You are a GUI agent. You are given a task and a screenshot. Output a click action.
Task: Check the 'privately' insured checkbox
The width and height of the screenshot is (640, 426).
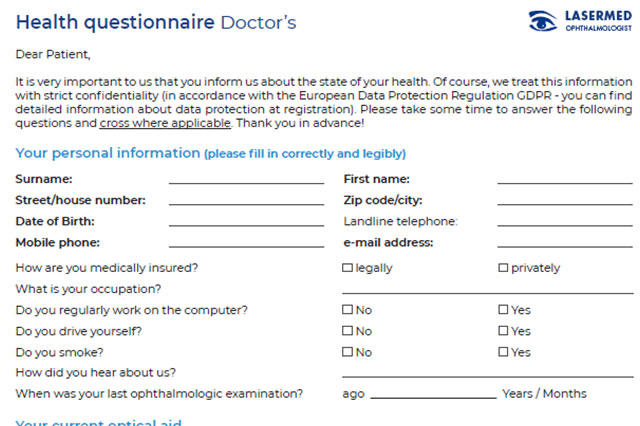click(503, 268)
